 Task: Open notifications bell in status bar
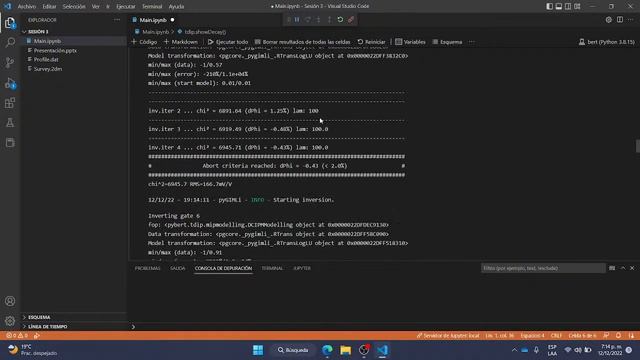(x=618, y=336)
